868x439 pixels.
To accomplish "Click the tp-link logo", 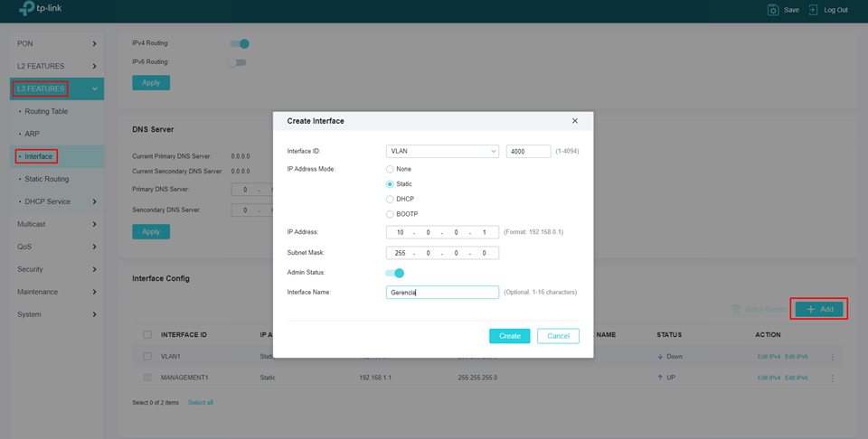I will (x=40, y=10).
